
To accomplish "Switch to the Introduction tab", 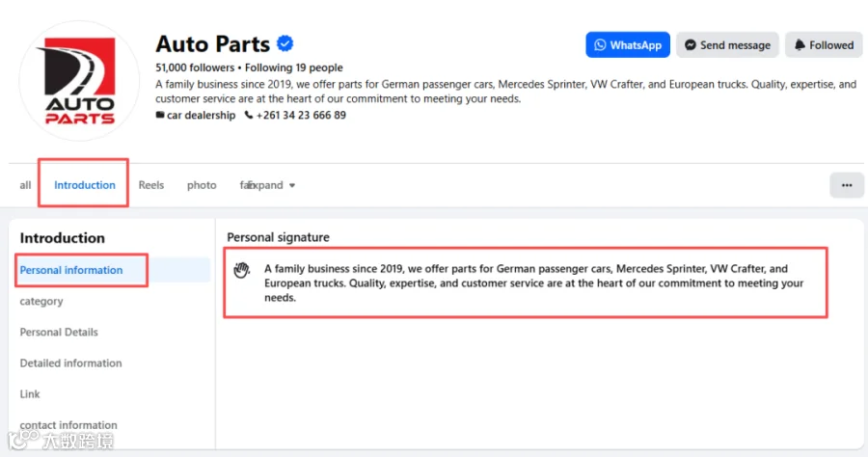I will (x=85, y=185).
